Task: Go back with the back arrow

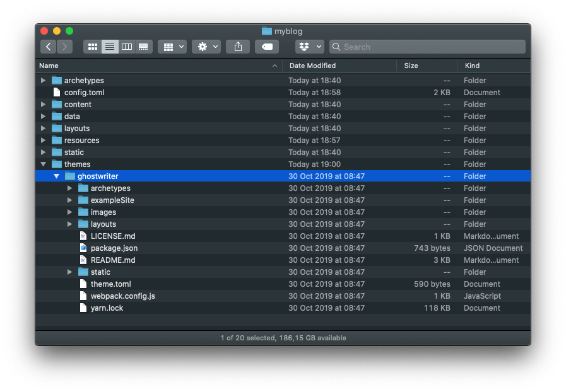Action: click(49, 47)
